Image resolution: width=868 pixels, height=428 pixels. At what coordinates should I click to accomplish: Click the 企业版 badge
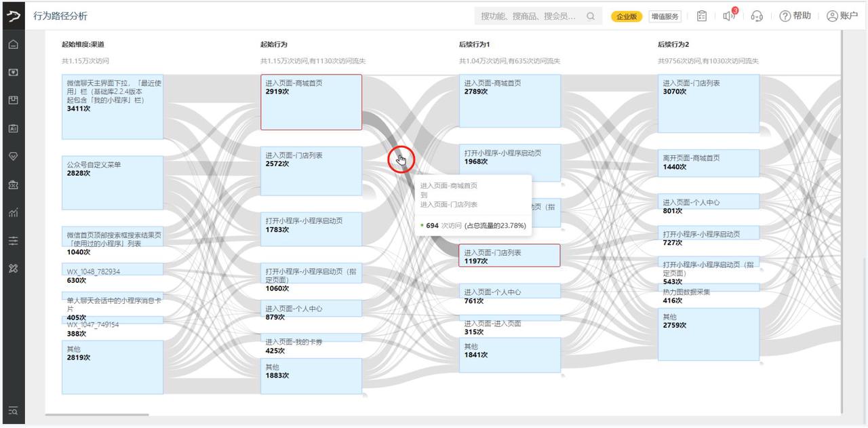tap(627, 16)
